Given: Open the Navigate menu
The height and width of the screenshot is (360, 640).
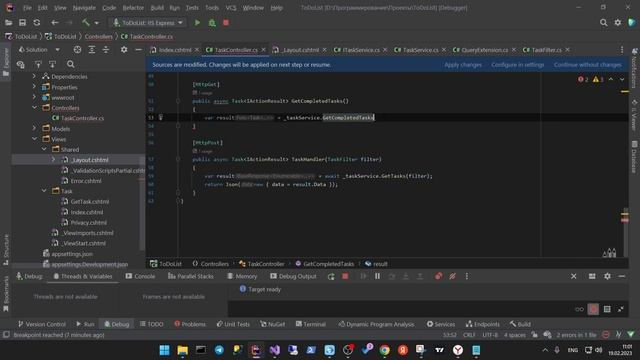Looking at the screenshot, I should pyautogui.click(x=84, y=8).
